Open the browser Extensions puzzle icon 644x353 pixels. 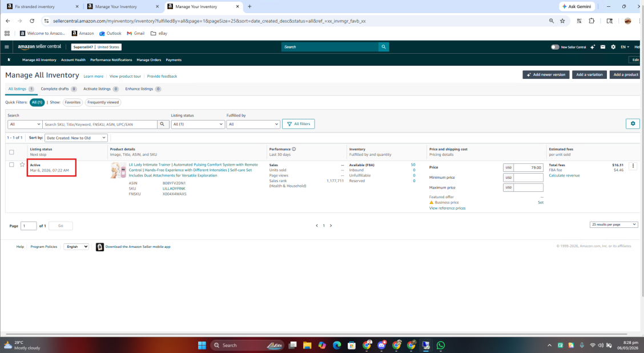coord(591,21)
